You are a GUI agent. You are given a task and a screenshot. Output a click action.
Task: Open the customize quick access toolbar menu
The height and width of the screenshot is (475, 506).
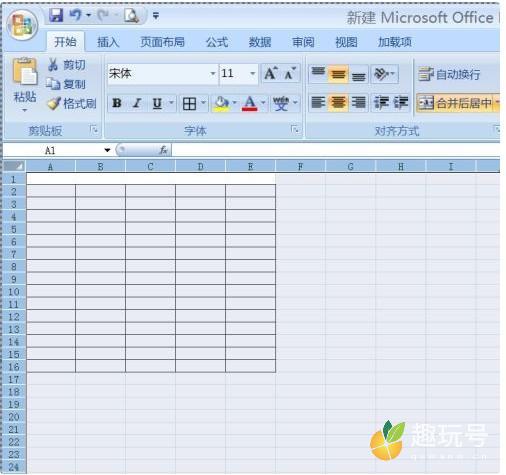[156, 16]
